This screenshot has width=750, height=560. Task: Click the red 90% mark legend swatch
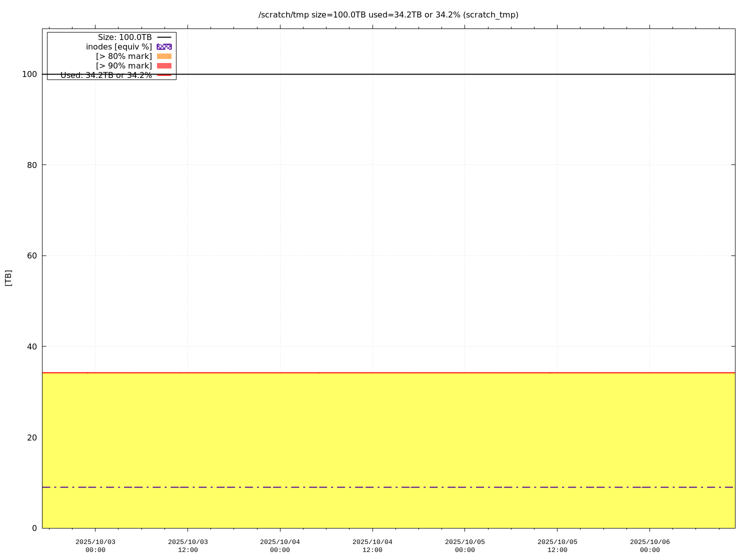coord(163,65)
